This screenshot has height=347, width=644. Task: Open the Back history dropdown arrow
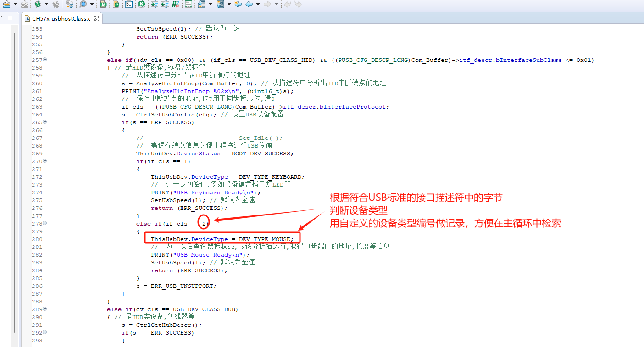(x=258, y=4)
